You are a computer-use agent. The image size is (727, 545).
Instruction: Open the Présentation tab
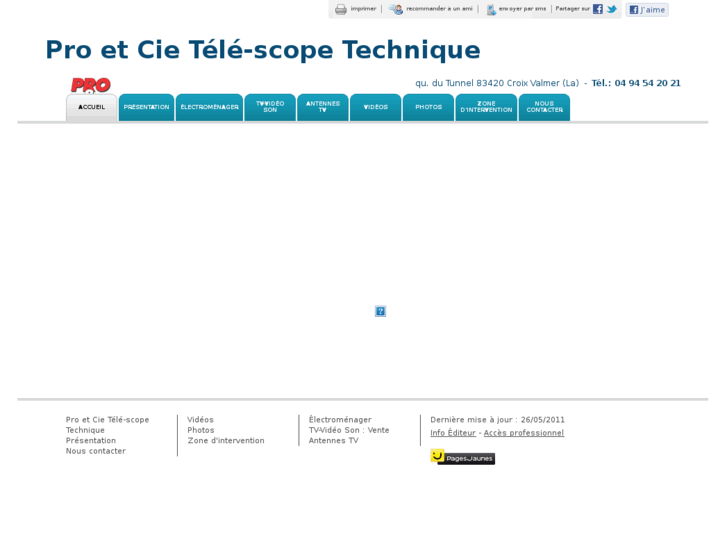[x=146, y=107]
